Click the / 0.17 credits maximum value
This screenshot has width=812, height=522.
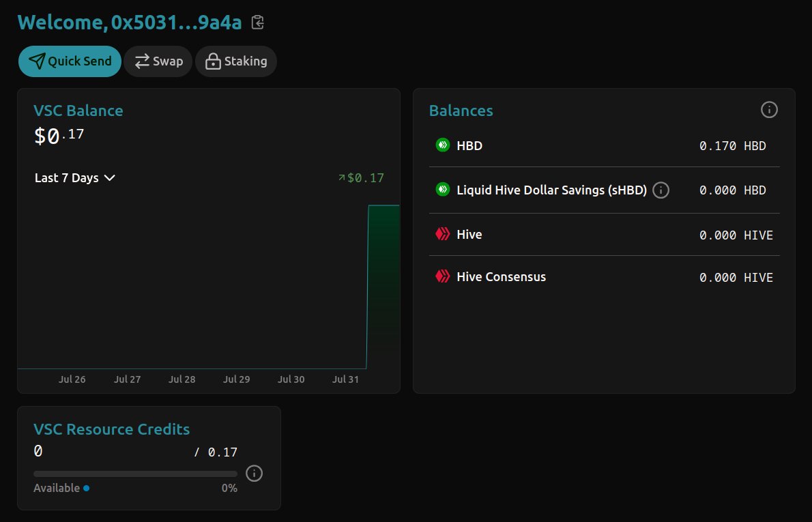click(216, 452)
